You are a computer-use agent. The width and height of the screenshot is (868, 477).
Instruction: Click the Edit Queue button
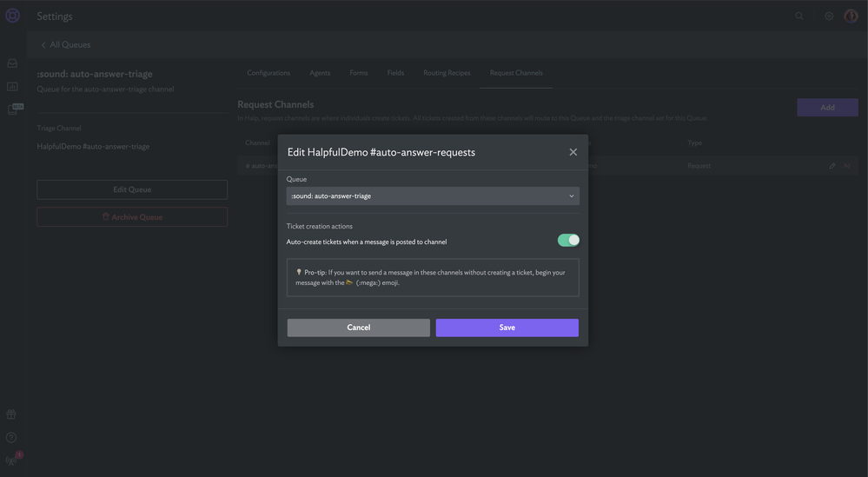[x=132, y=189]
